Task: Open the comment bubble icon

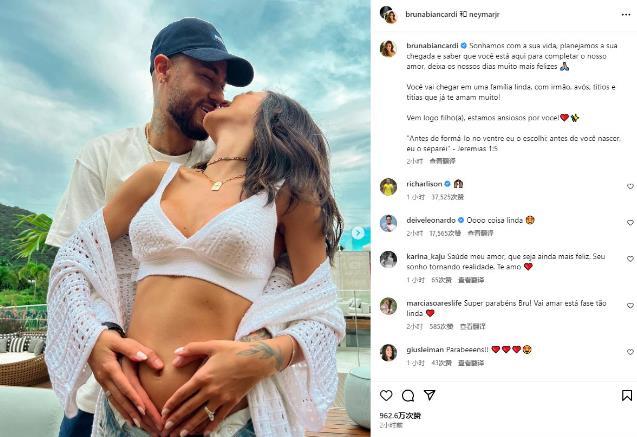Action: click(408, 395)
